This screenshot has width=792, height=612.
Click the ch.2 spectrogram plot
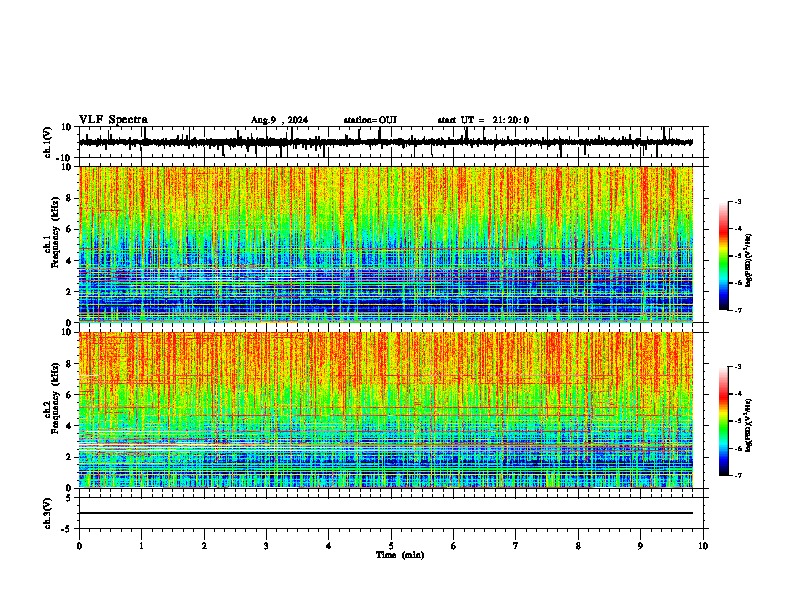pyautogui.click(x=386, y=410)
